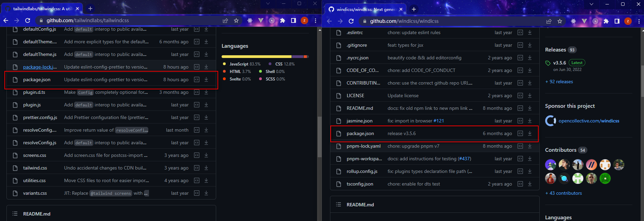Open a new tab in the left browser

tap(90, 9)
